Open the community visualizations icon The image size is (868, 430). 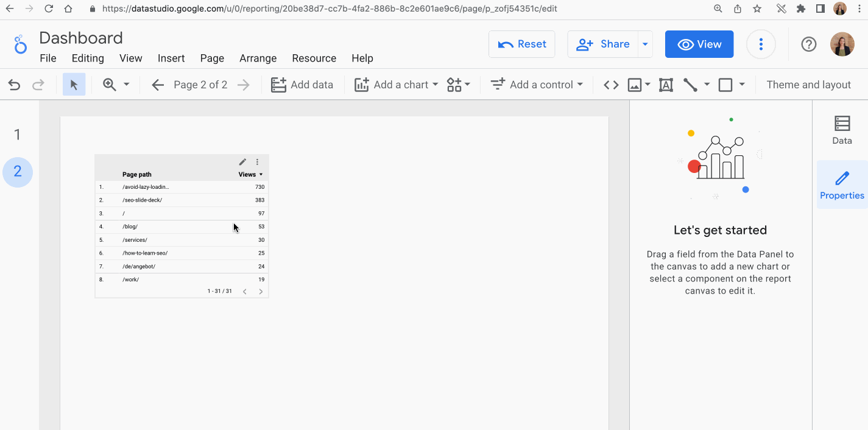tap(454, 84)
